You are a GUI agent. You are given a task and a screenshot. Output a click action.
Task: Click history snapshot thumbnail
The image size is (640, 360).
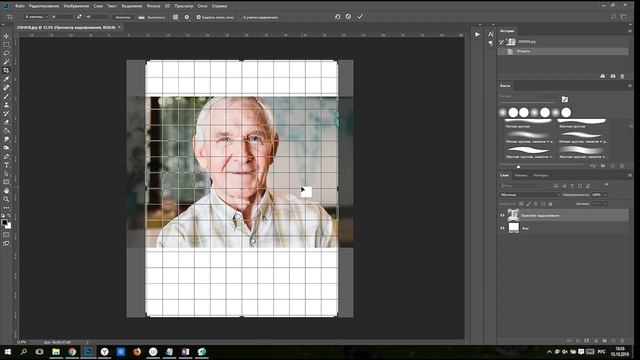[511, 42]
